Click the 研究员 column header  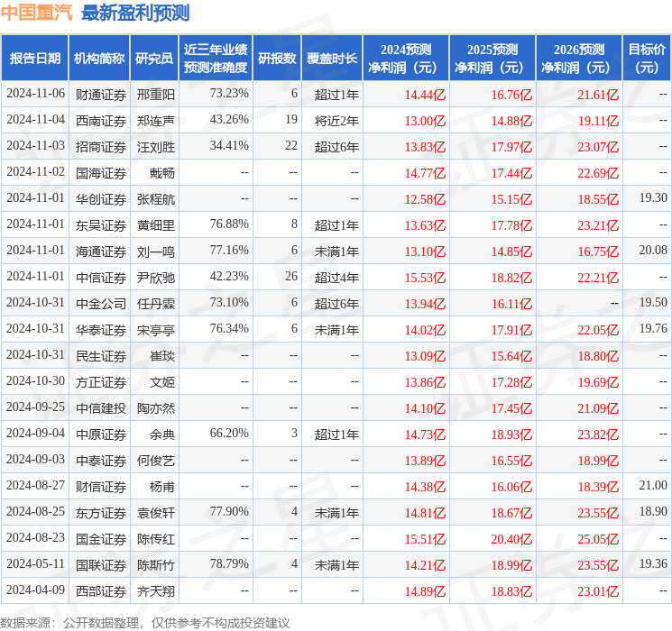coord(154,59)
